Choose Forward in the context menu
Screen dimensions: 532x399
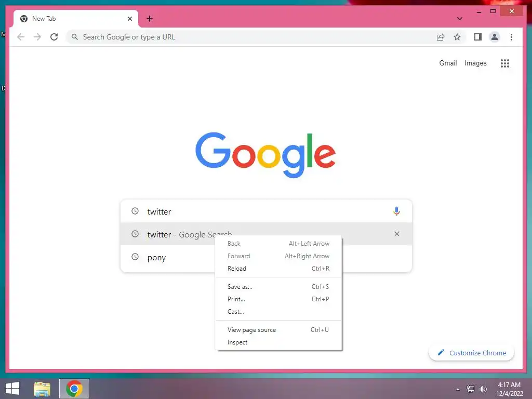point(278,256)
